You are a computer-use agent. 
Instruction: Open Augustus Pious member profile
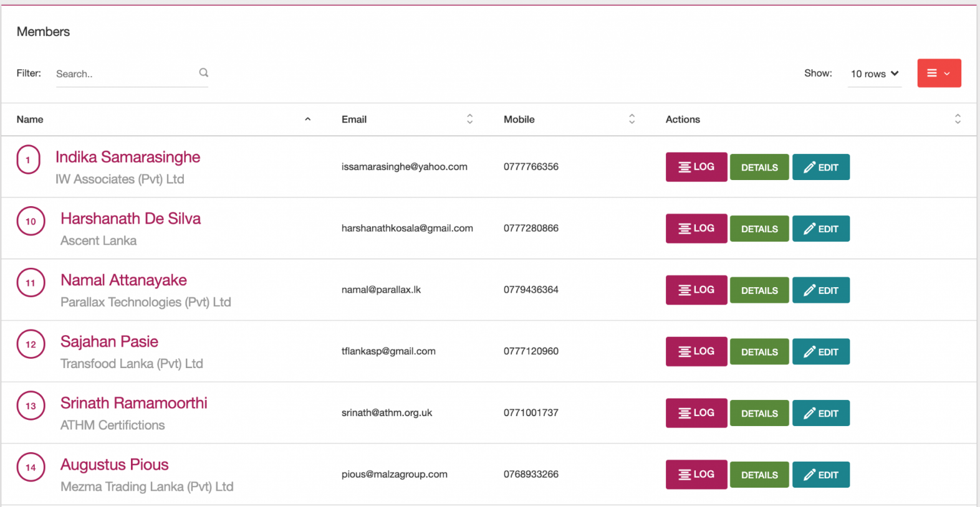point(114,465)
